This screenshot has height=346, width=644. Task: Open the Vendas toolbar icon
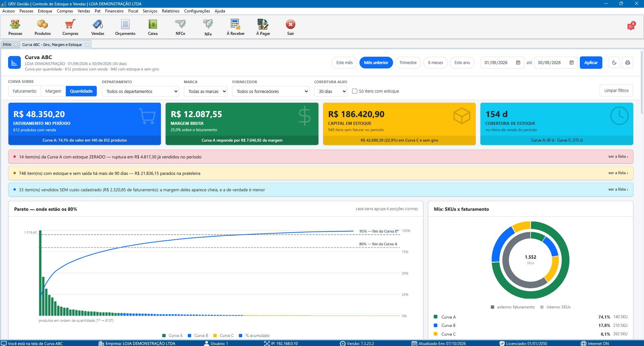tap(98, 24)
